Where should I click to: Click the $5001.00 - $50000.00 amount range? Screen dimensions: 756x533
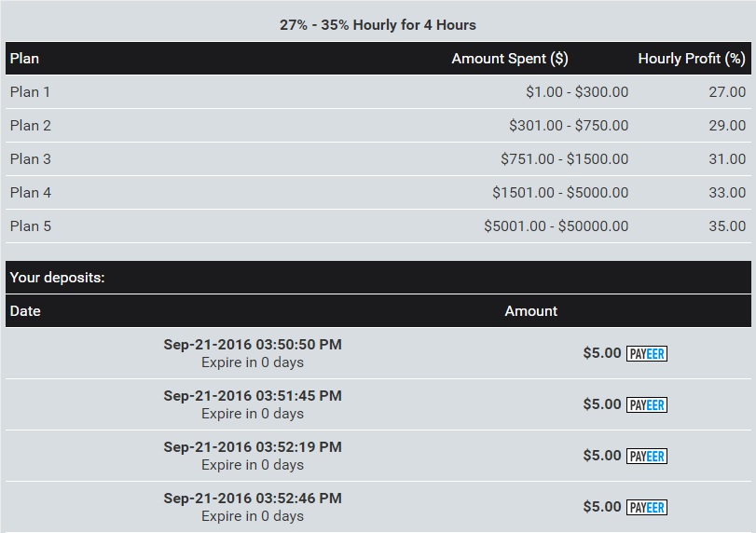tap(556, 226)
